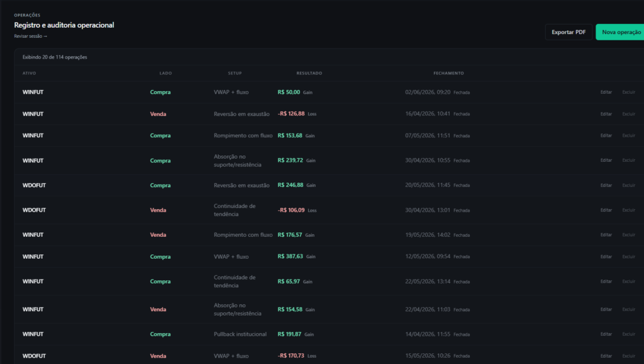This screenshot has width=644, height=364.
Task: Open the Revisar sessão link
Action: pos(31,36)
